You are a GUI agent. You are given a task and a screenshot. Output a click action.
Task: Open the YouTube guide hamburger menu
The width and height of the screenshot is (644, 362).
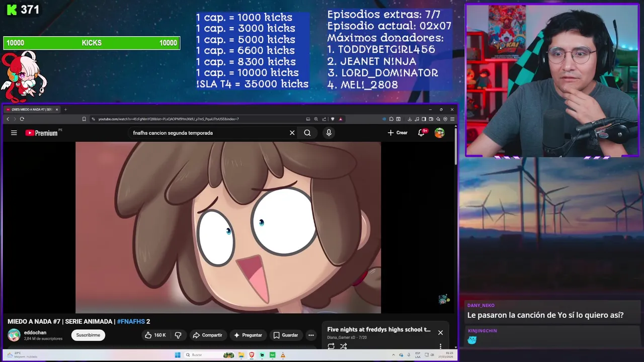(x=14, y=133)
